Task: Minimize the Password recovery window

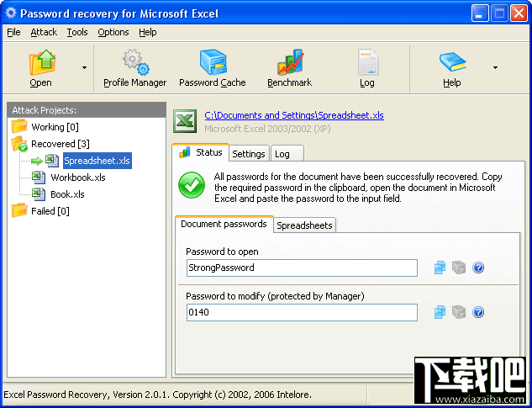Action: click(479, 14)
